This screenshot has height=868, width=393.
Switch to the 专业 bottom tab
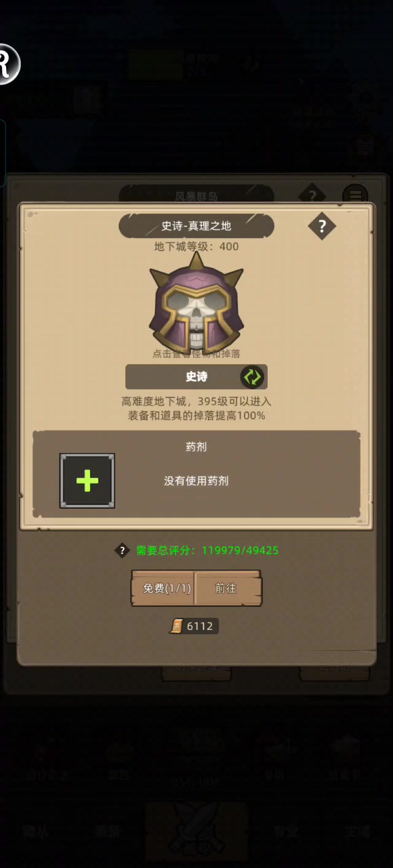pyautogui.click(x=286, y=832)
